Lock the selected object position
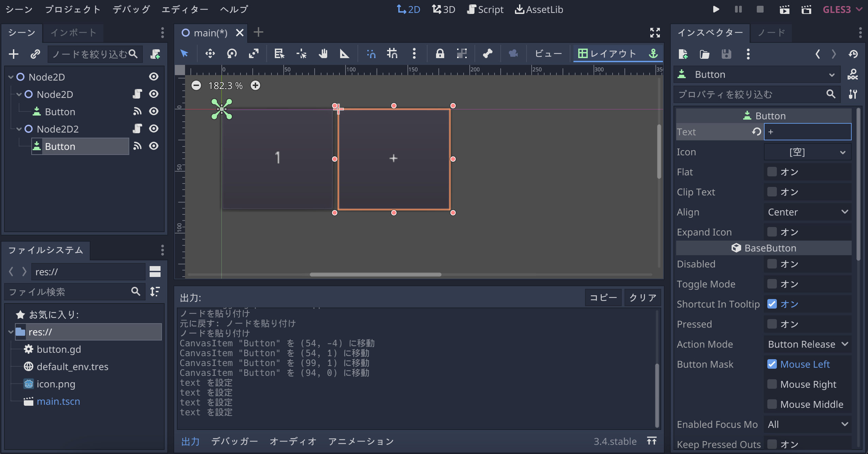 [440, 54]
